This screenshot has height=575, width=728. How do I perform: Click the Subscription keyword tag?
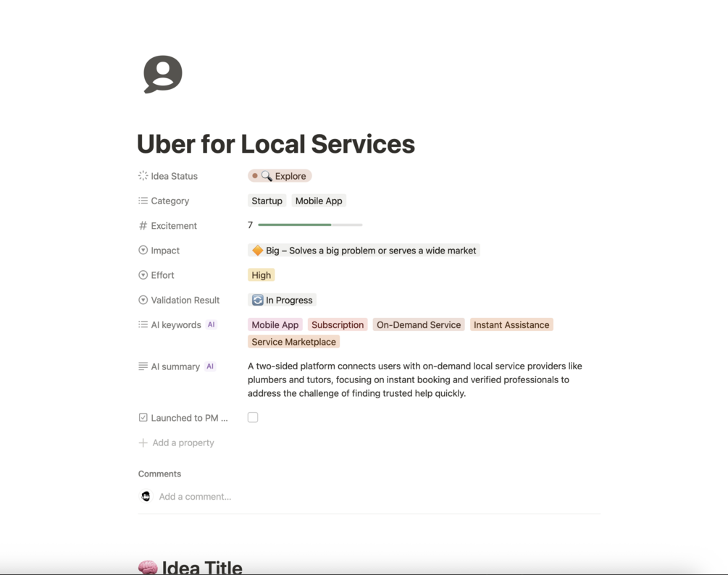tap(338, 324)
